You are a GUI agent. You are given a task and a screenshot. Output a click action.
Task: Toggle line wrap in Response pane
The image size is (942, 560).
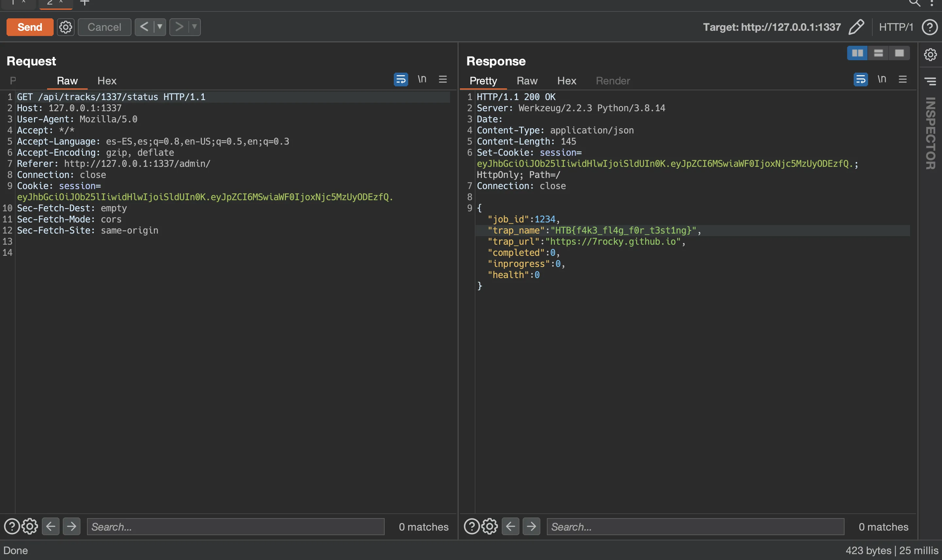point(861,79)
